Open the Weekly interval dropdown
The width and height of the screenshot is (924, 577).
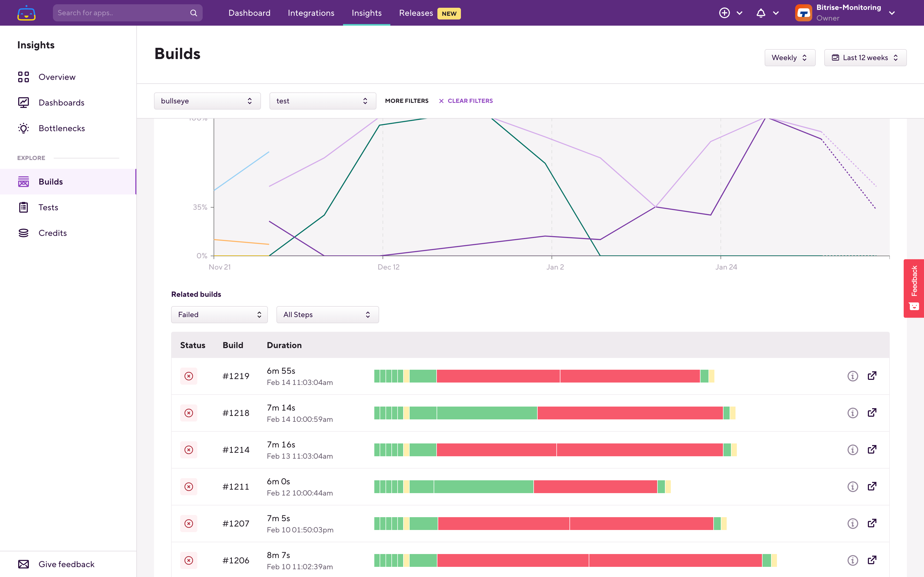pyautogui.click(x=790, y=58)
